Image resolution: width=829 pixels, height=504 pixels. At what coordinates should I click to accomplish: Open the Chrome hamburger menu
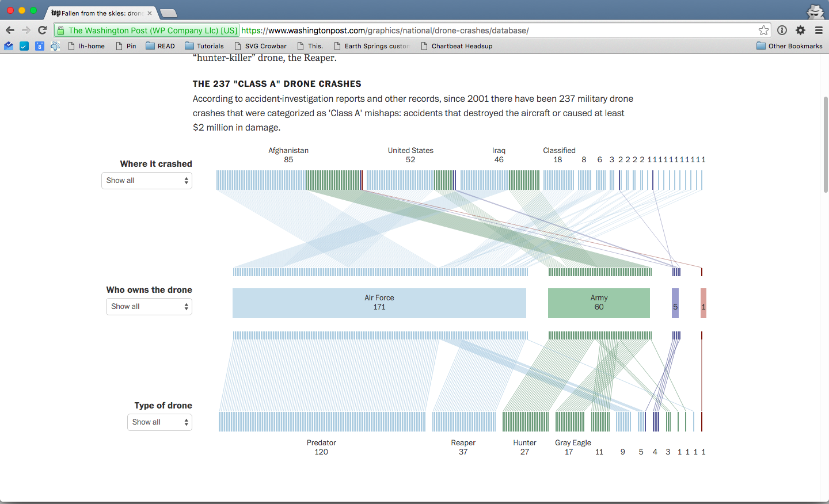819,30
